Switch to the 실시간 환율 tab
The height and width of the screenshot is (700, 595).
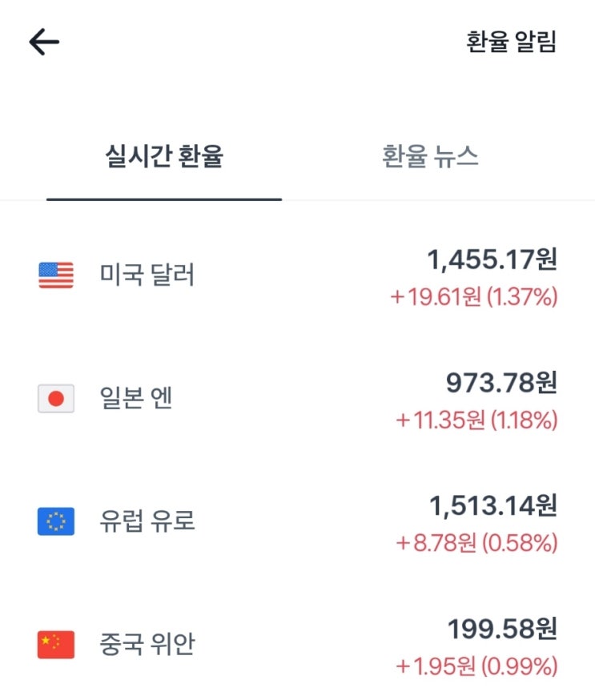(x=164, y=157)
